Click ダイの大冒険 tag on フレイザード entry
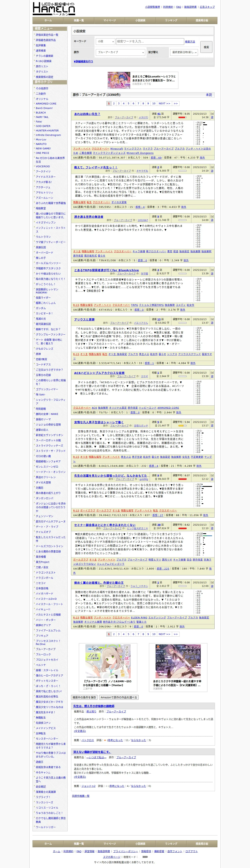250x868 pixels. coord(119,202)
